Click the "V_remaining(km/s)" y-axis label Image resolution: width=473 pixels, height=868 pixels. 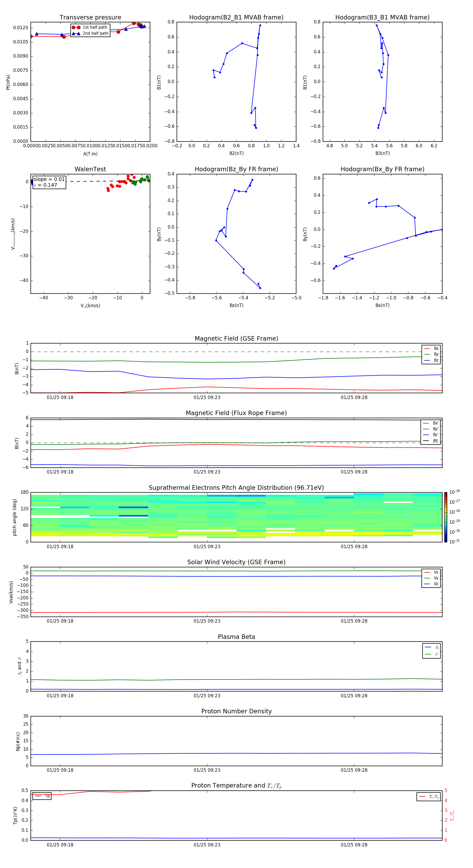tap(13, 234)
